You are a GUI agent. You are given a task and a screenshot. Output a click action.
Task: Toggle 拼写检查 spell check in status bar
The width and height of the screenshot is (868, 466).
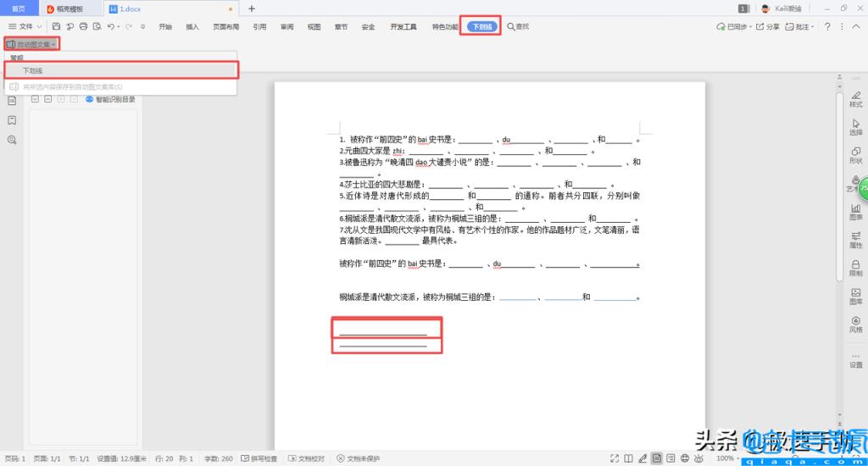(259, 458)
